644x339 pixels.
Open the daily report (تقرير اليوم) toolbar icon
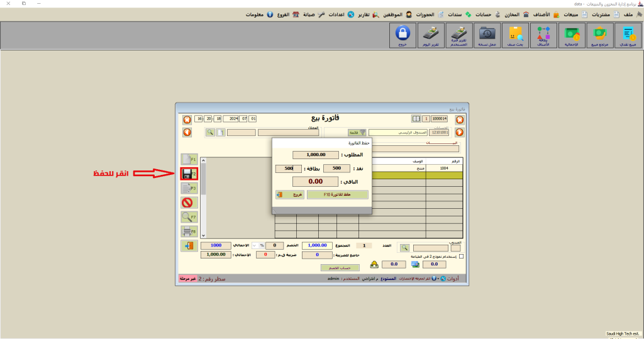tap(431, 36)
